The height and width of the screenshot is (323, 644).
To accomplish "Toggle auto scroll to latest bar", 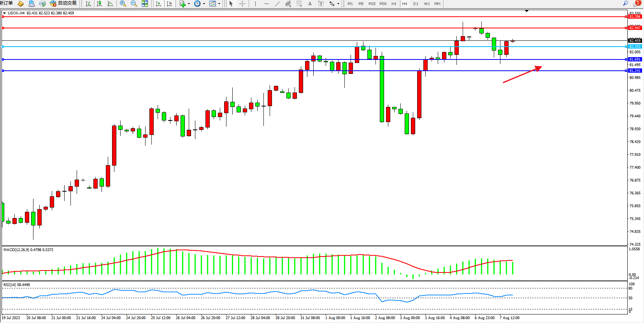I will (x=158, y=3).
